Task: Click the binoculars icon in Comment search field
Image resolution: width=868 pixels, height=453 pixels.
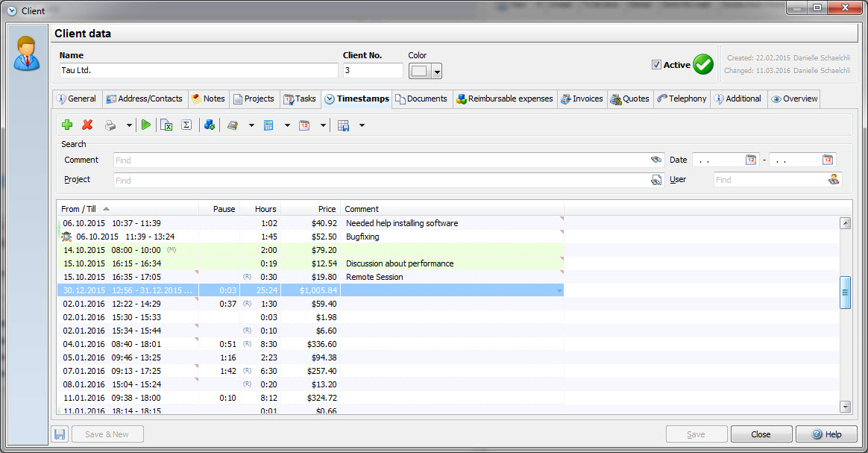Action: pyautogui.click(x=656, y=160)
